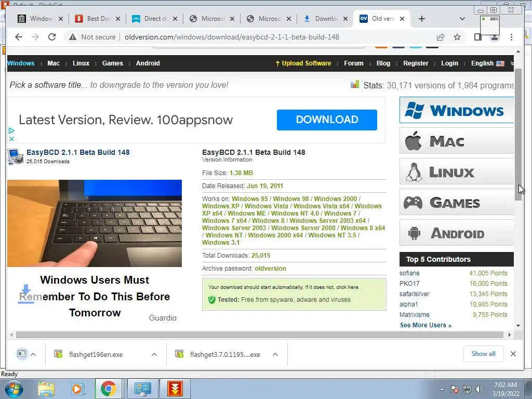Click the volume speaker tray icon
The height and width of the screenshot is (399, 532).
tap(480, 389)
